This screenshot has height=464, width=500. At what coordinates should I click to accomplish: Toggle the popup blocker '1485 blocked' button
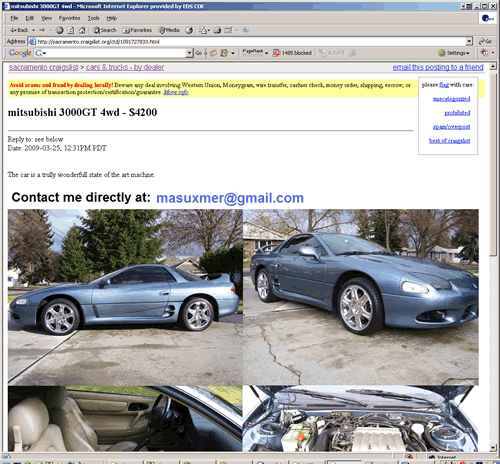pos(292,53)
